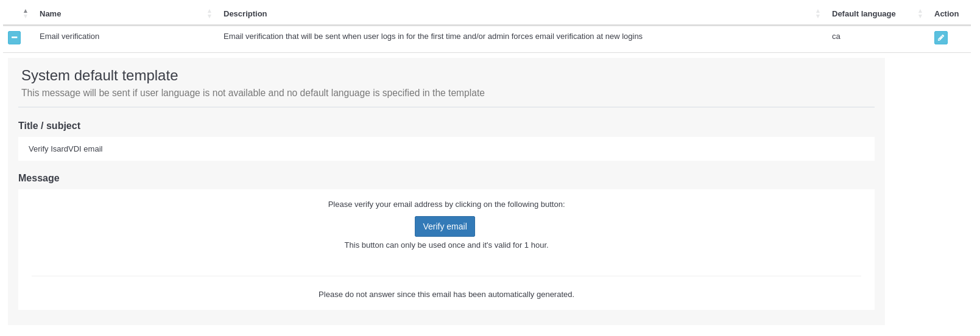Viewport: 980px width, 336px height.
Task: Click the 'Message' section label
Action: point(39,178)
